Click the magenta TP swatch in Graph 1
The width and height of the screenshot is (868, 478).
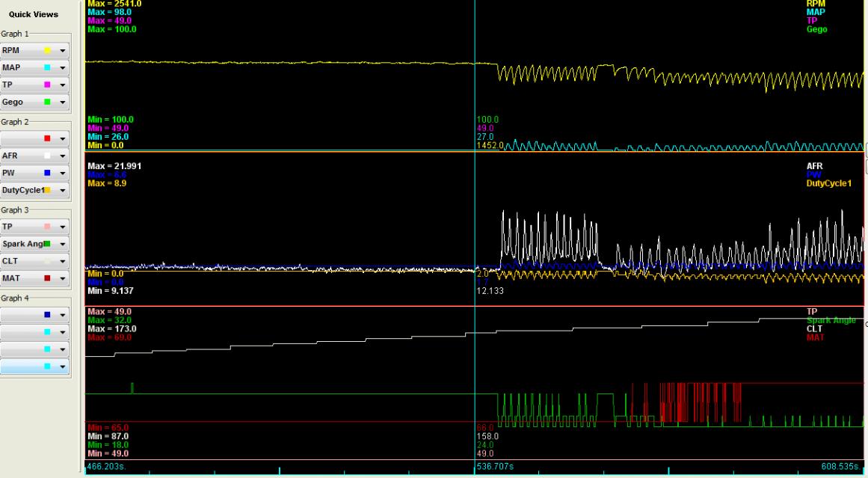(x=49, y=84)
